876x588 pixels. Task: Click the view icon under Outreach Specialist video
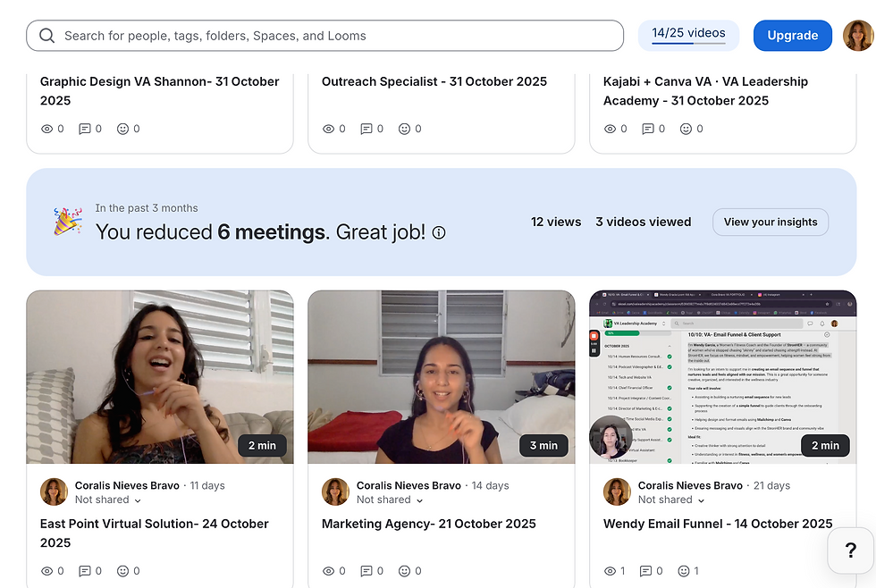coord(328,128)
